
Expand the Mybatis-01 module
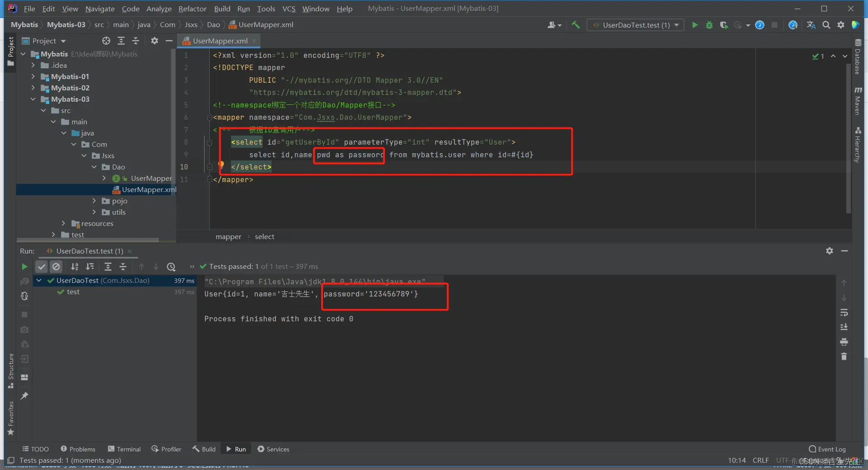pyautogui.click(x=33, y=76)
